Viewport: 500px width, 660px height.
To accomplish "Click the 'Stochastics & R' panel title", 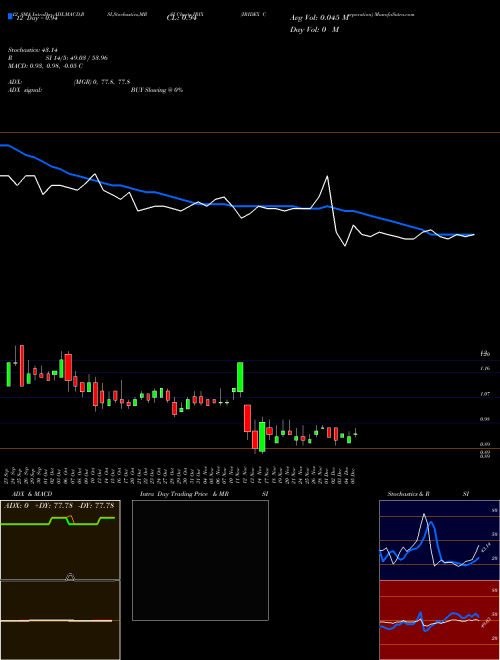I will (408, 494).
